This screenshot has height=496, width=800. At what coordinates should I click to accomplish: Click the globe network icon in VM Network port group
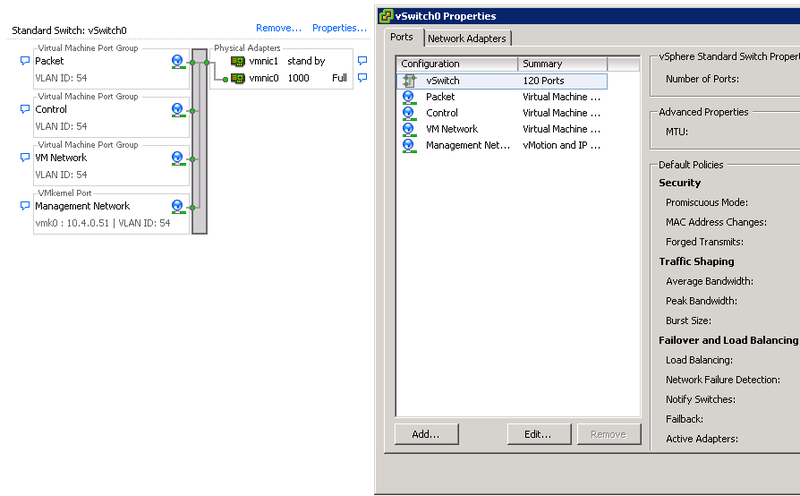[x=178, y=159]
